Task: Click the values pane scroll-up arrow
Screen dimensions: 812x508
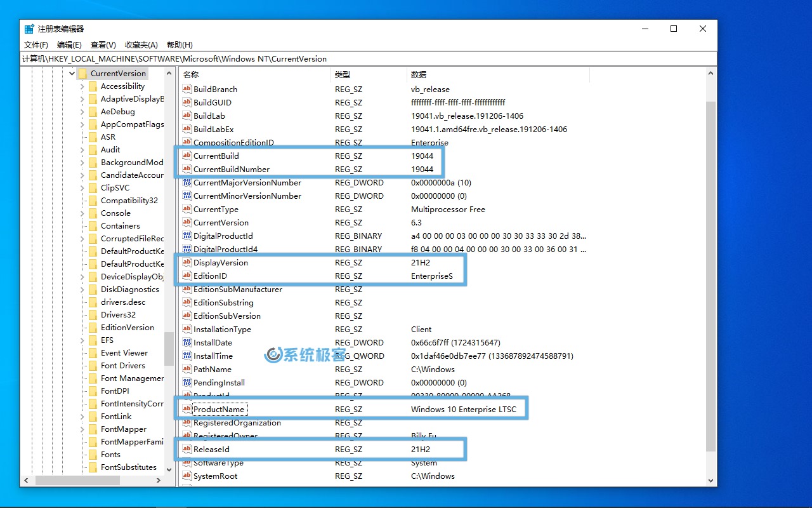Action: [710, 74]
